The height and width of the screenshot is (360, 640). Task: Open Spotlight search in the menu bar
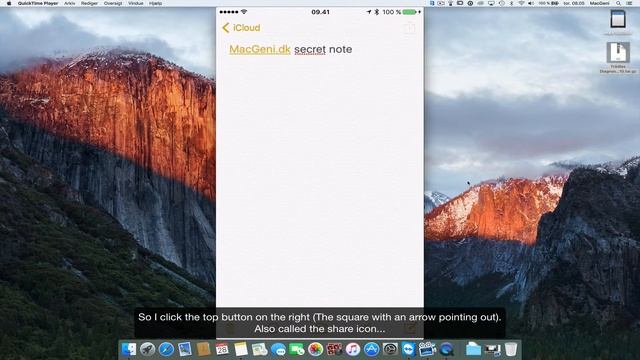pos(618,3)
